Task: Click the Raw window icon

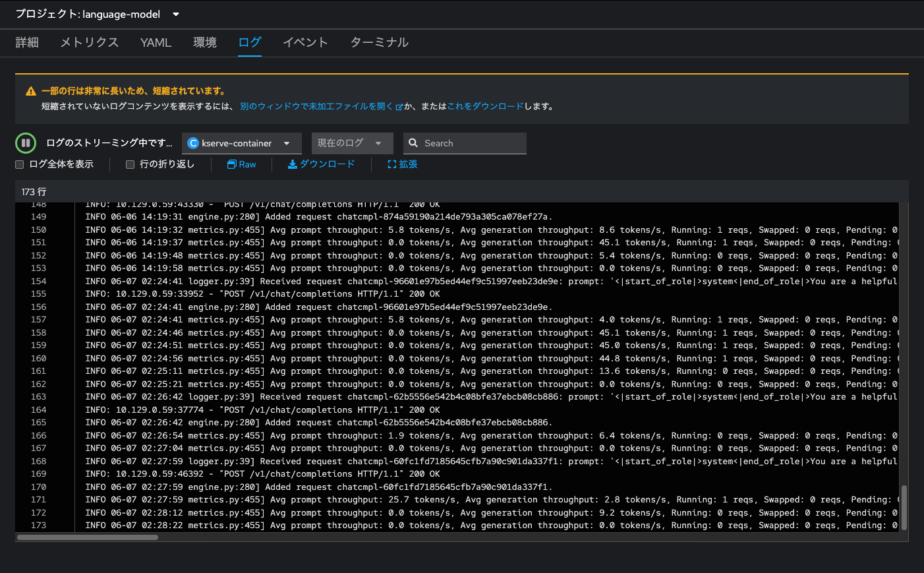Action: tap(231, 164)
